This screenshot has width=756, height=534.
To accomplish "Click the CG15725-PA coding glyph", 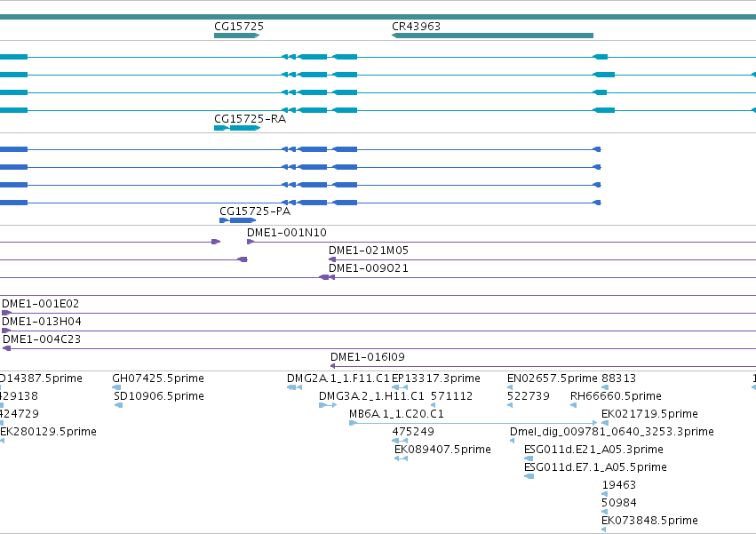I will [238, 220].
